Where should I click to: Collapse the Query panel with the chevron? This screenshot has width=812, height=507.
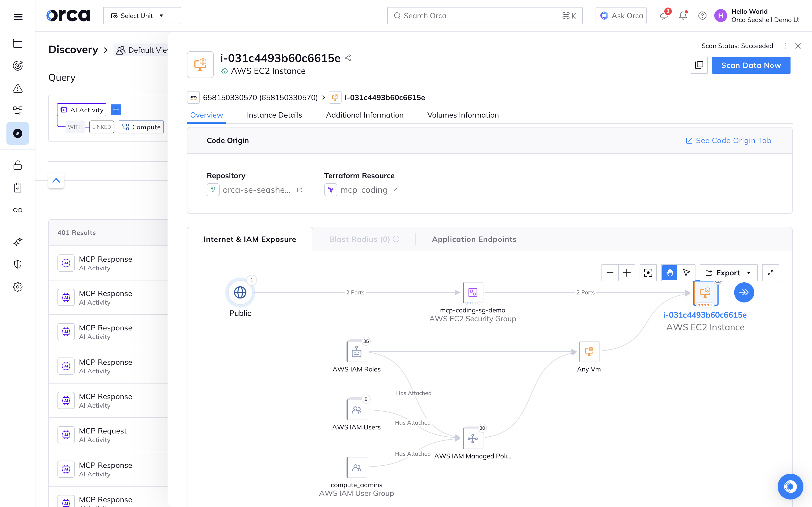[56, 181]
